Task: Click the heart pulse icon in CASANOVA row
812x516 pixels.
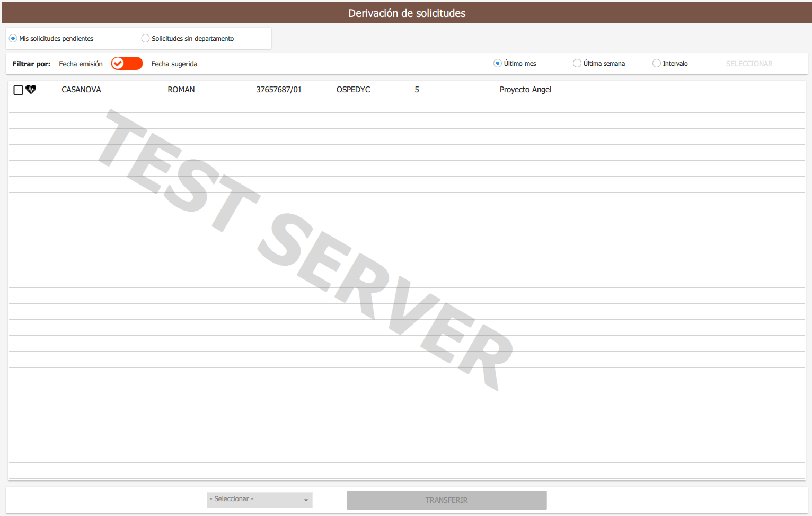Action: (x=31, y=90)
